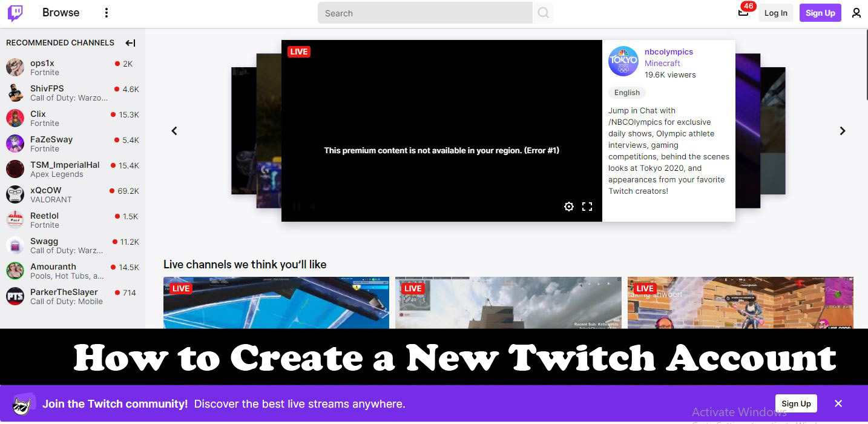
Task: Go to the previous featured stream with left chevron
Action: pyautogui.click(x=174, y=130)
